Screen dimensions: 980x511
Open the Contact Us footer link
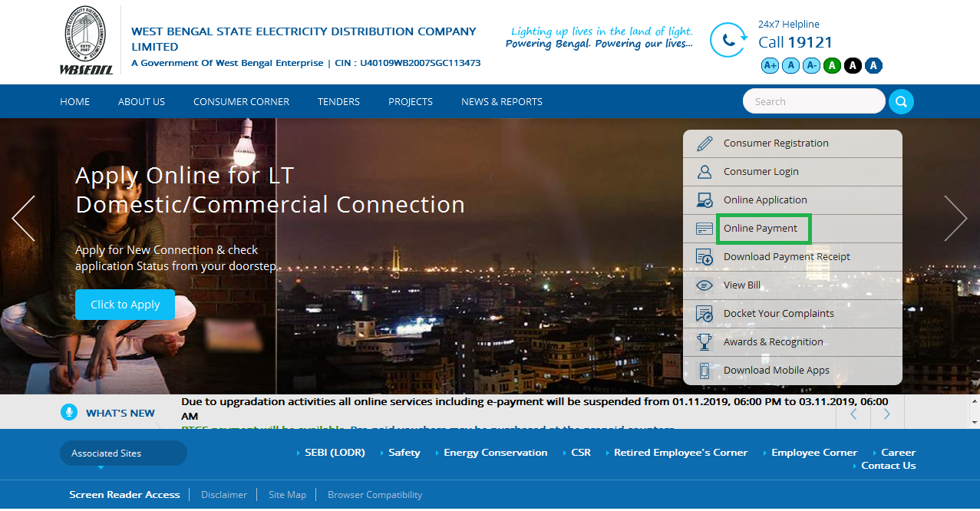[x=889, y=466]
